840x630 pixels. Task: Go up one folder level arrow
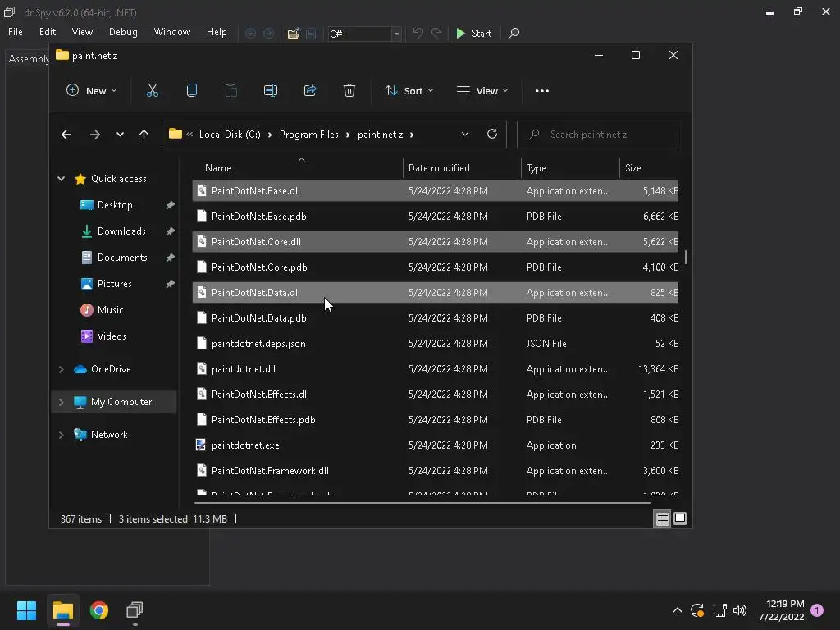144,135
